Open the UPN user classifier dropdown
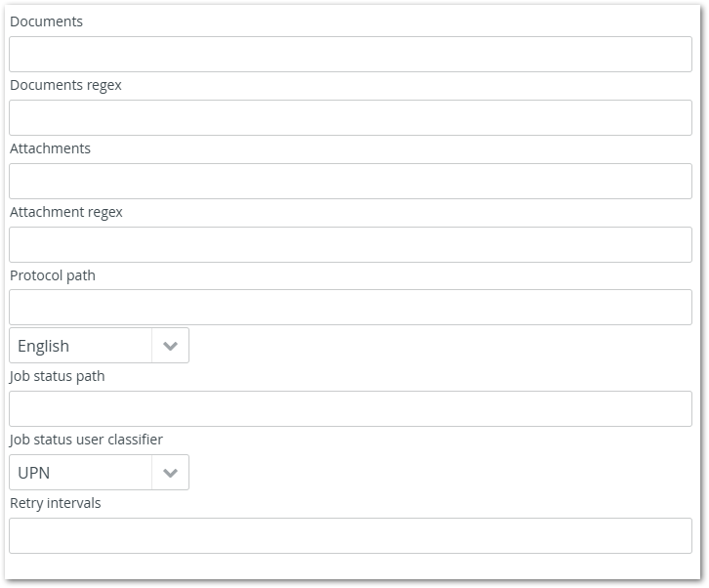 pyautogui.click(x=82, y=473)
